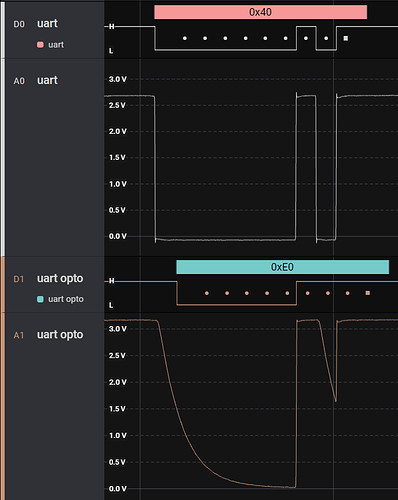The height and width of the screenshot is (500, 398).
Task: Click the 'uart opto' analyzer name under D1
Action: [66, 299]
